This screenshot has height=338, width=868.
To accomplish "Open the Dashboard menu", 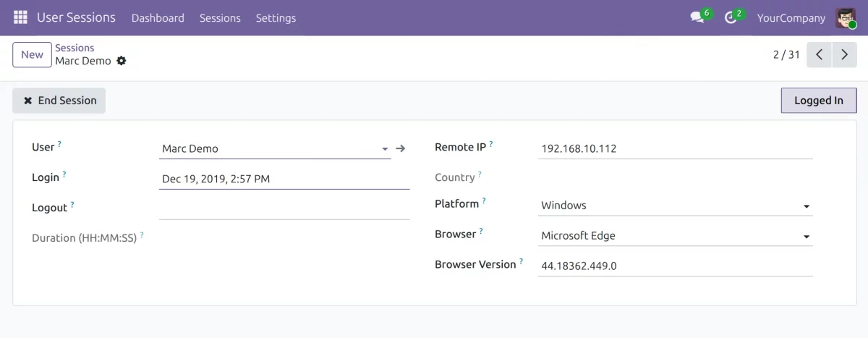I will point(158,17).
